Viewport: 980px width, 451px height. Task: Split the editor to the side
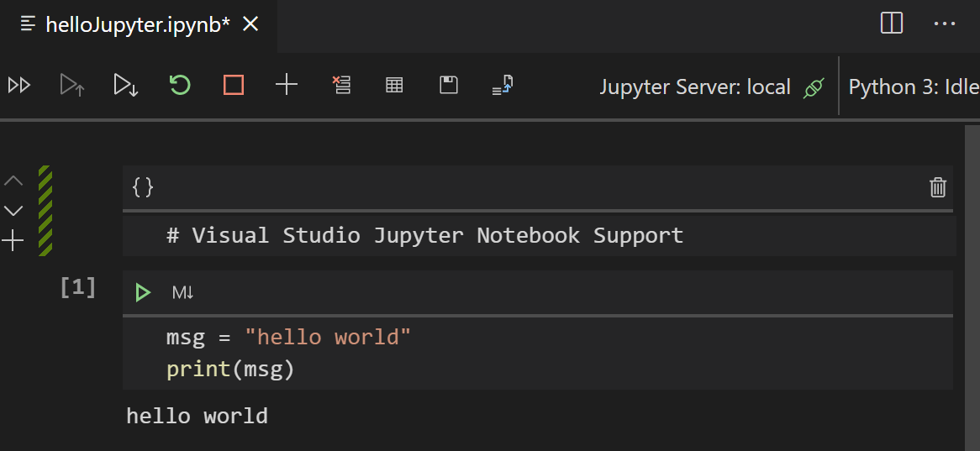tap(892, 24)
